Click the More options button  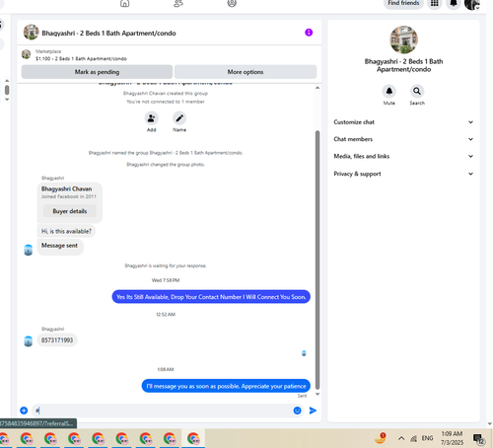click(x=246, y=72)
